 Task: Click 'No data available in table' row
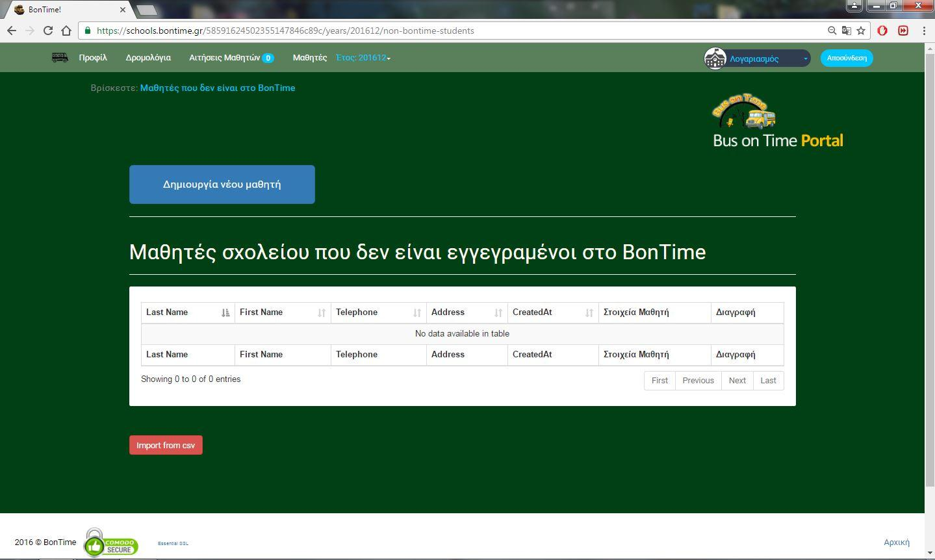462,334
